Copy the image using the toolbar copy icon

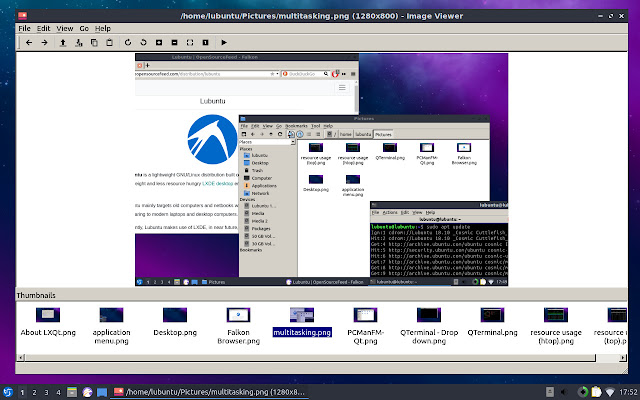(x=94, y=42)
